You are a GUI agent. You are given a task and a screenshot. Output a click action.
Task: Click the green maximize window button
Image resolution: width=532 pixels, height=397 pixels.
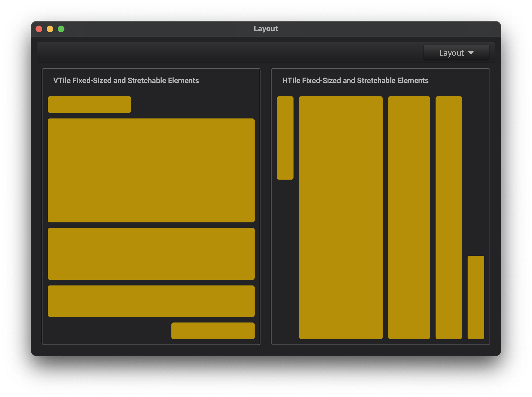tap(61, 29)
